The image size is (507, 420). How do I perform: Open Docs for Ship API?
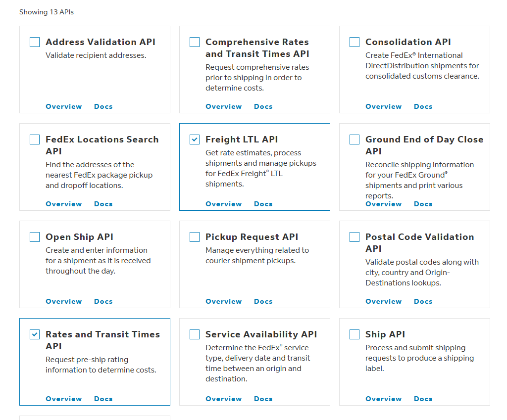[x=423, y=399]
